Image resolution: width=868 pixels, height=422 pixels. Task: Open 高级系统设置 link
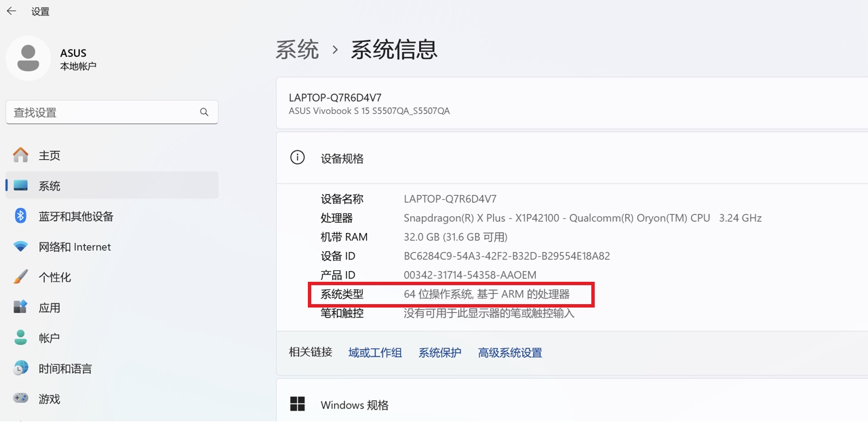click(510, 353)
